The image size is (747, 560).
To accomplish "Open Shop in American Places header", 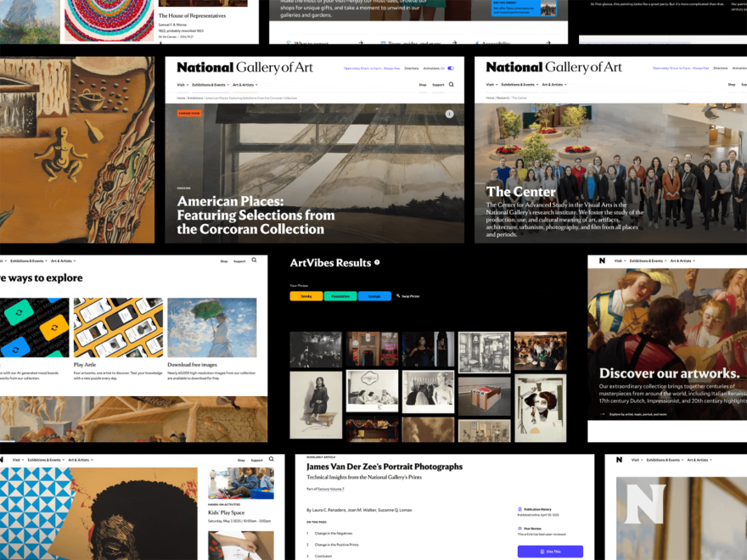I will coord(422,85).
